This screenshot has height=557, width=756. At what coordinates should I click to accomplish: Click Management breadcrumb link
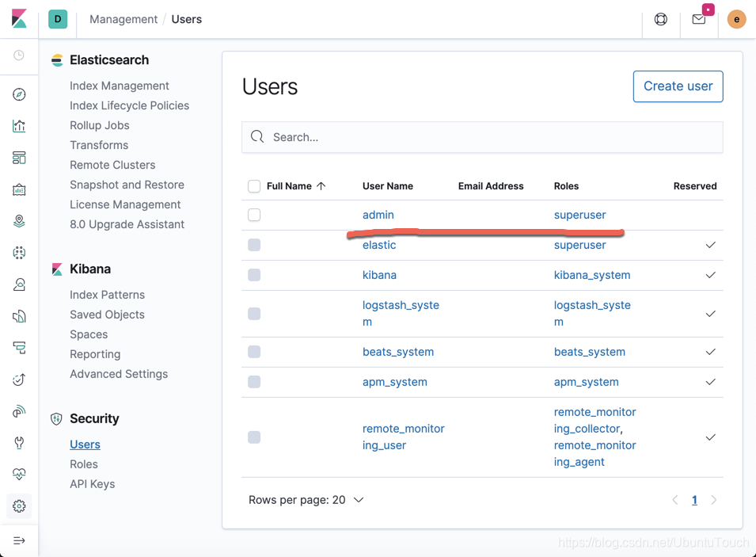click(x=123, y=19)
